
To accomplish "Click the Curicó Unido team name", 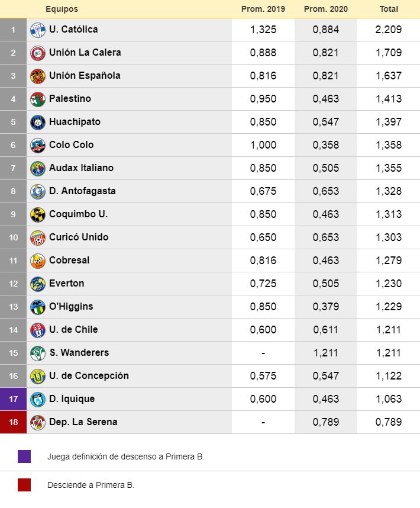I will click(79, 237).
